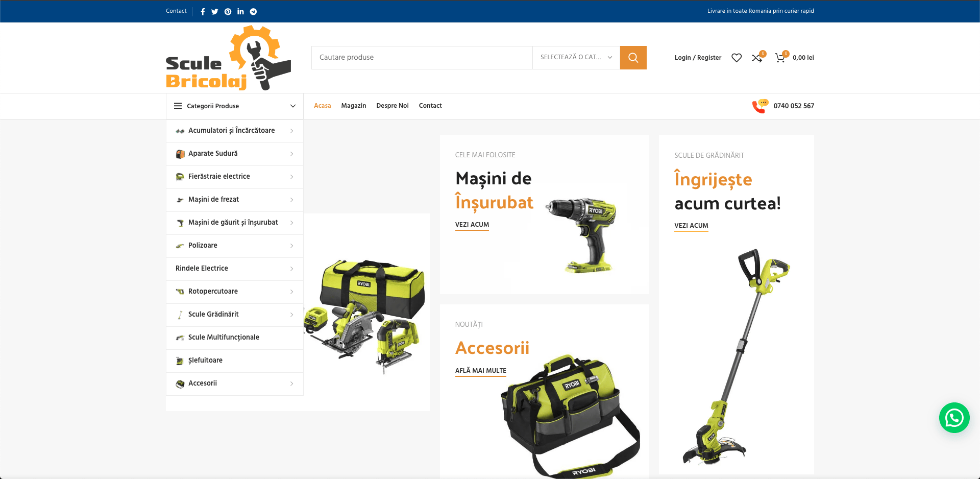Click the Șlefuitoare category icon
980x479 pixels.
click(180, 361)
